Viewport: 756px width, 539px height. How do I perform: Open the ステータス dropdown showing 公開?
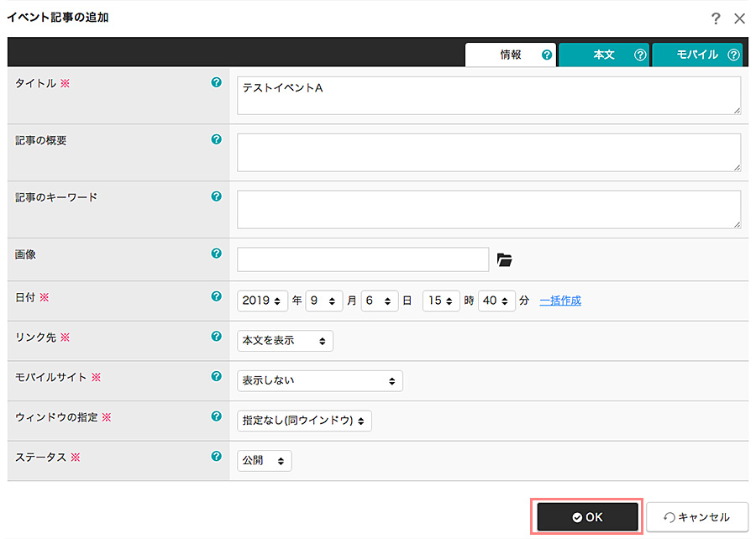pos(265,461)
